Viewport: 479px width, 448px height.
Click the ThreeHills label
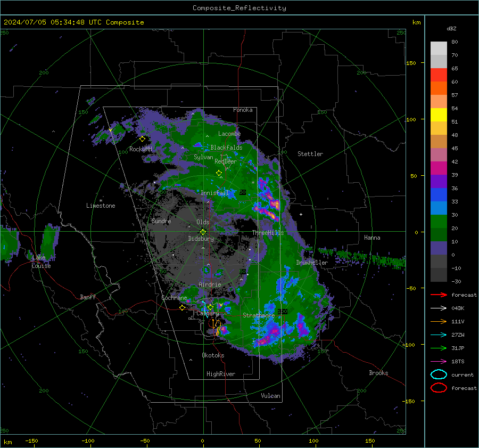268,233
